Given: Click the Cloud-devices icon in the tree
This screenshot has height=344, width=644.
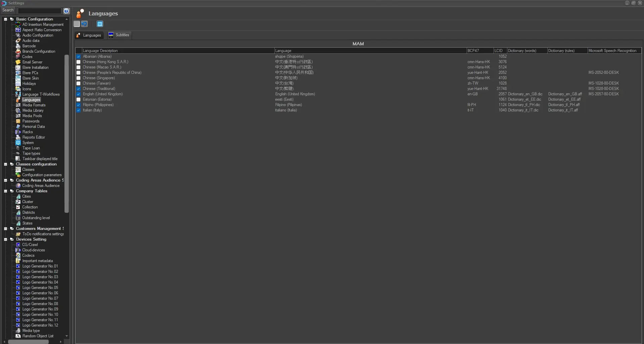Looking at the screenshot, I should coord(18,250).
